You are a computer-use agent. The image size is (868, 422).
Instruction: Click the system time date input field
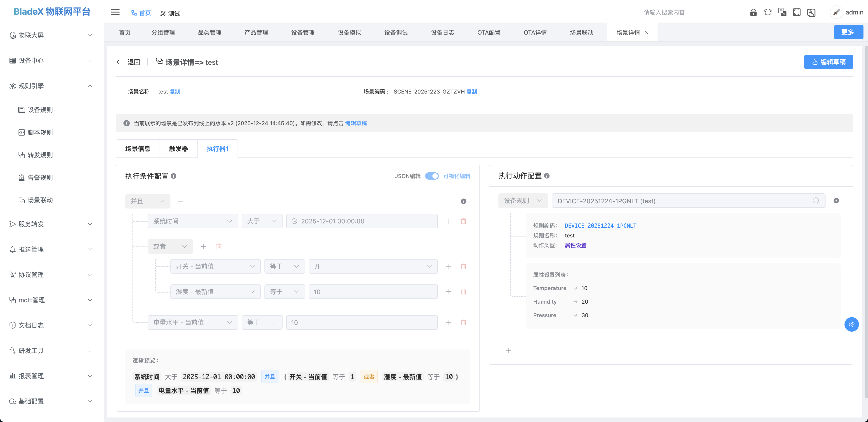(362, 221)
